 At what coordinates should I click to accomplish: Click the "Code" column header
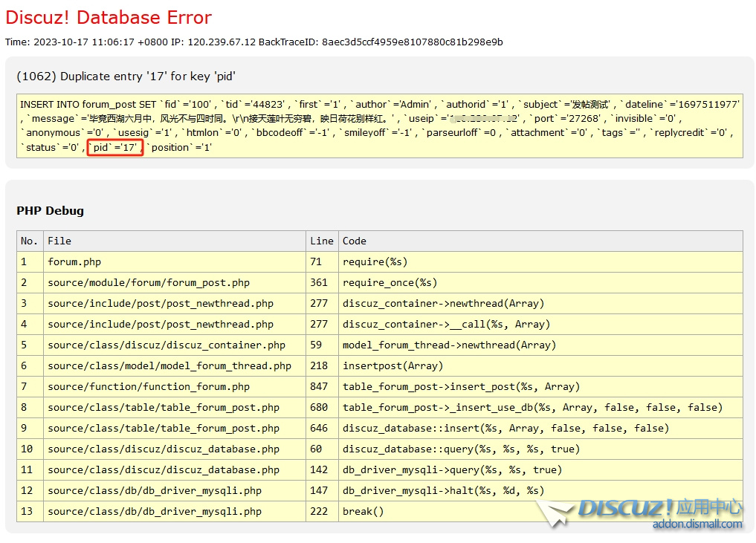point(540,241)
